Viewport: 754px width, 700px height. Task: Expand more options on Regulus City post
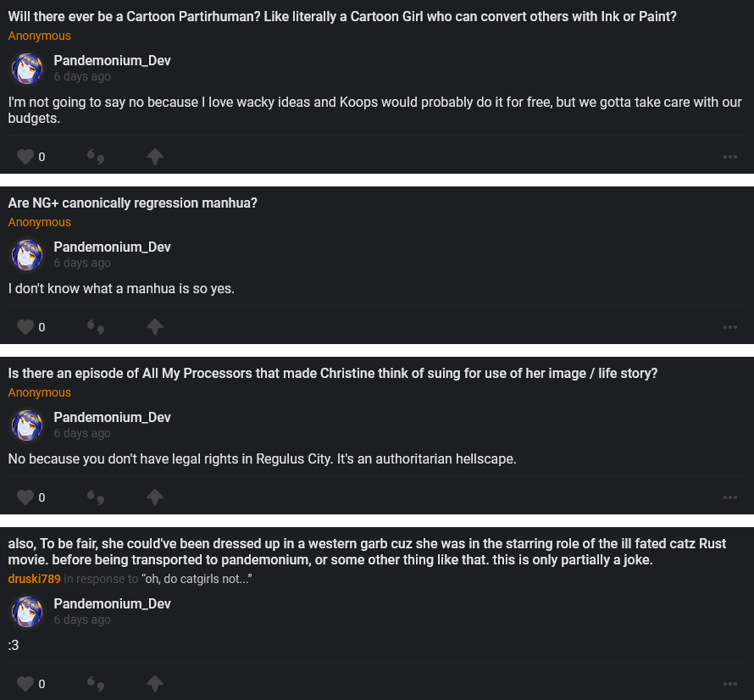pos(729,497)
